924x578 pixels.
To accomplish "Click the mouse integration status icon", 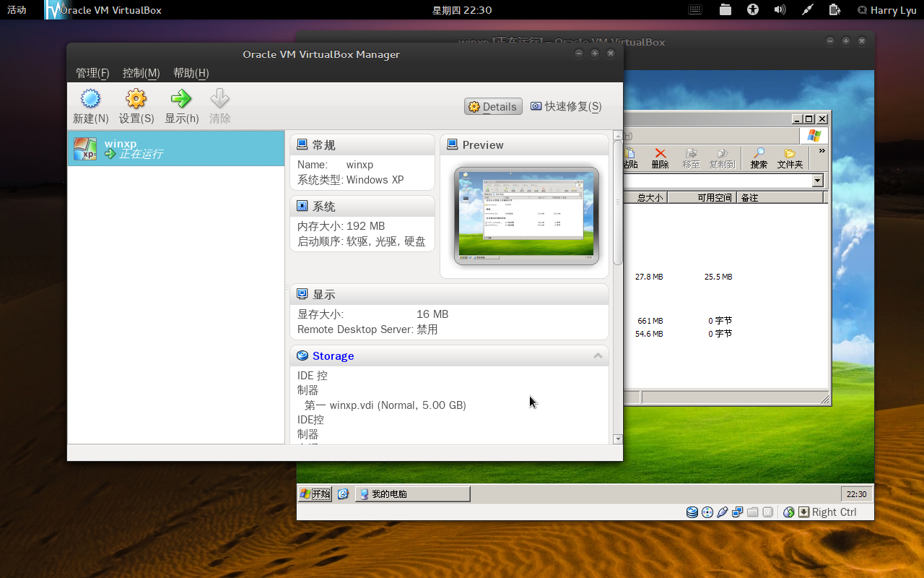I will [789, 512].
